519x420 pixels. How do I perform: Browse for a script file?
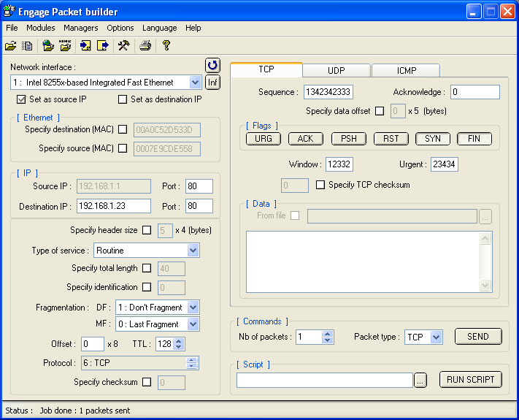(420, 381)
